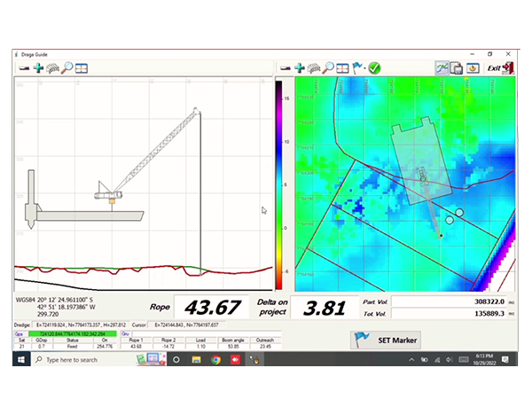The width and height of the screenshot is (532, 415).
Task: Select the pan hand tool in profile toolbar
Action: (x=52, y=68)
